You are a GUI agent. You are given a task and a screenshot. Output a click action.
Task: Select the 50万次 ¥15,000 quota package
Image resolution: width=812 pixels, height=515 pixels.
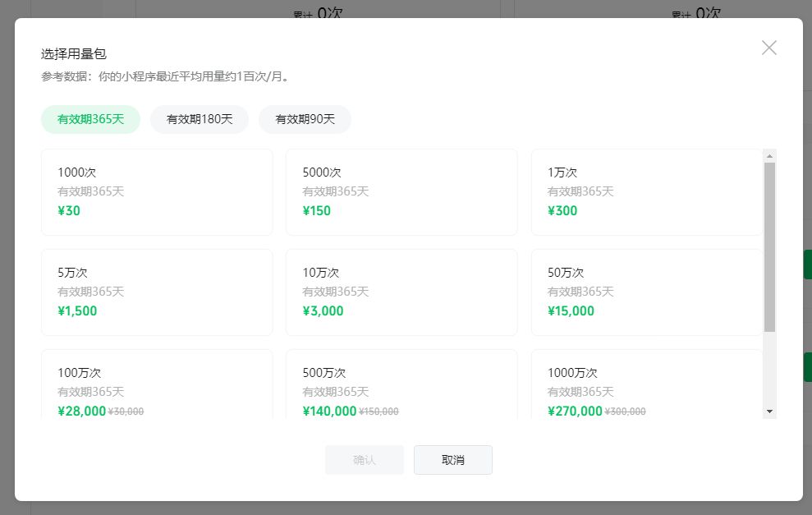pyautogui.click(x=647, y=292)
